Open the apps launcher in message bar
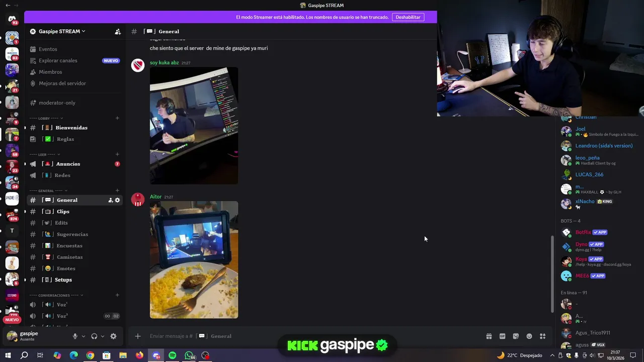 pyautogui.click(x=543, y=336)
